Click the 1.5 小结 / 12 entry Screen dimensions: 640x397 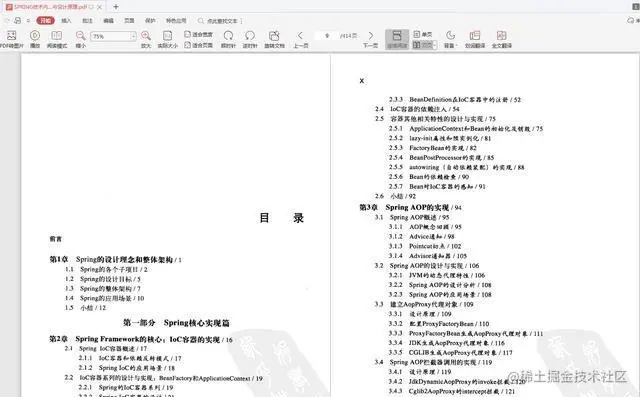[85, 308]
